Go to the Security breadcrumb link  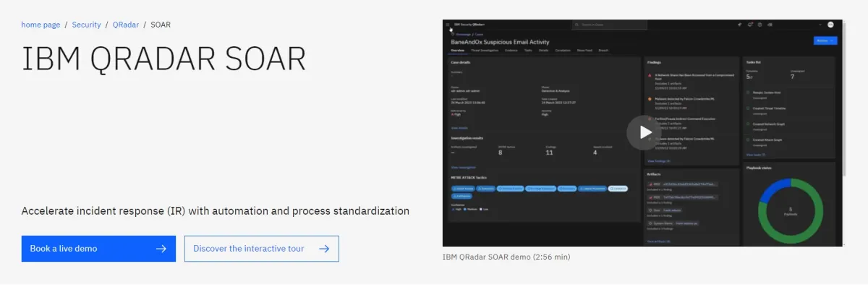point(86,25)
